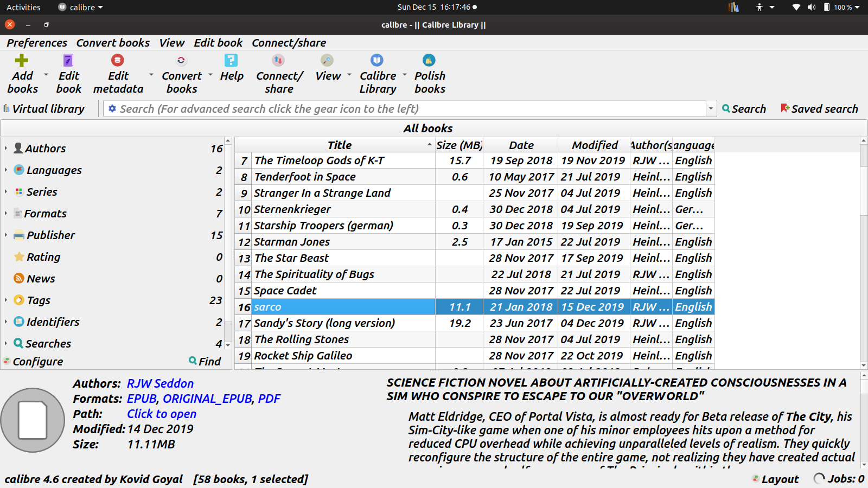Click the Configure button in tag browser
868x488 pixels.
(x=33, y=361)
